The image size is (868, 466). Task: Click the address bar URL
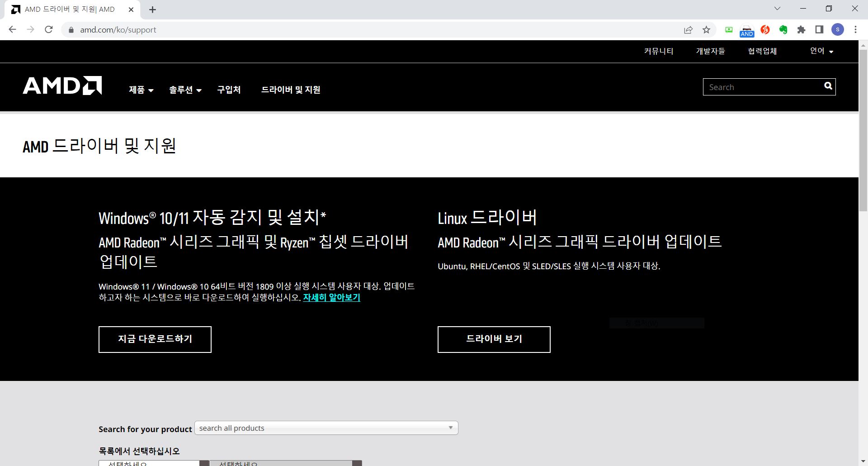click(118, 30)
